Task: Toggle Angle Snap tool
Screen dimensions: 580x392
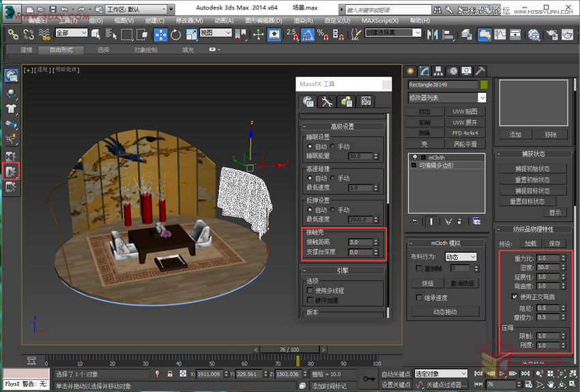Action: [x=307, y=35]
